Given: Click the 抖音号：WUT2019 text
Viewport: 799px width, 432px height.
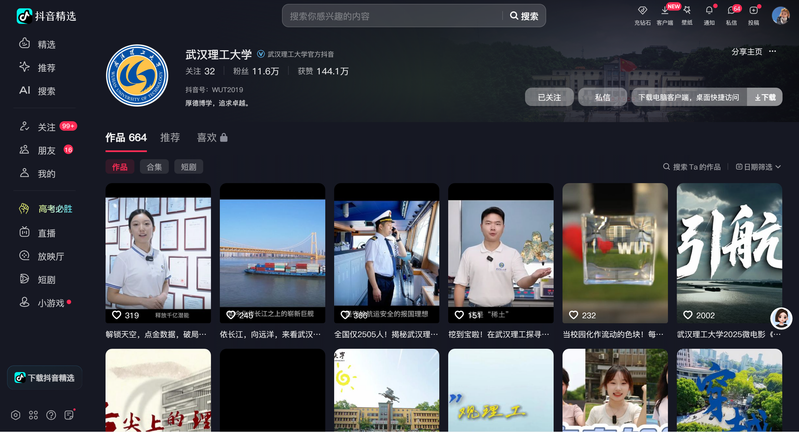Looking at the screenshot, I should pyautogui.click(x=214, y=90).
